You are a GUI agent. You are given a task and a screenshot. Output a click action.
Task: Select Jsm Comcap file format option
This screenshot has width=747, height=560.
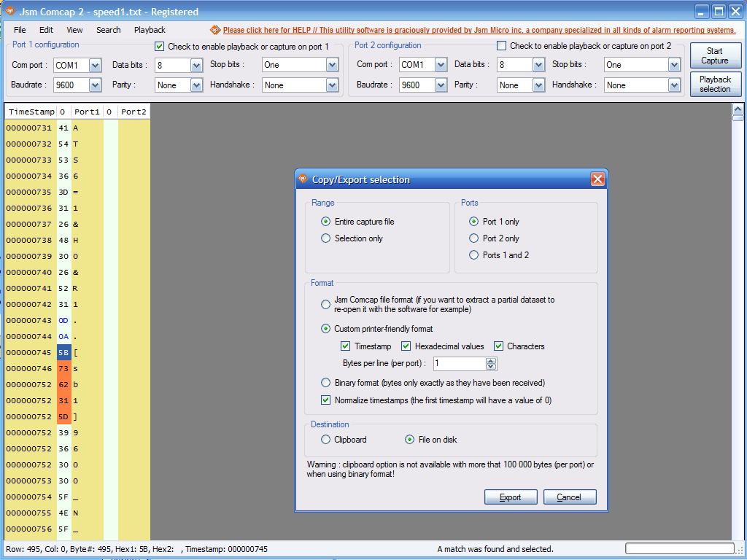point(325,304)
